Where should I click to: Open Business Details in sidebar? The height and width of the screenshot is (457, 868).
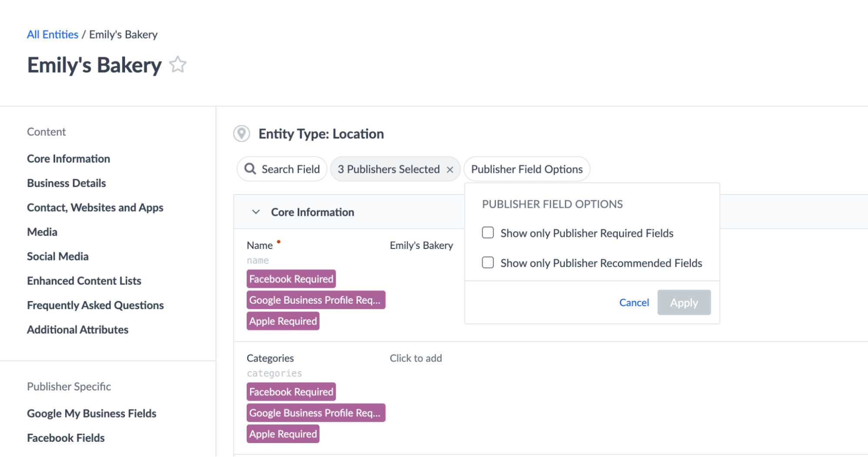click(66, 183)
